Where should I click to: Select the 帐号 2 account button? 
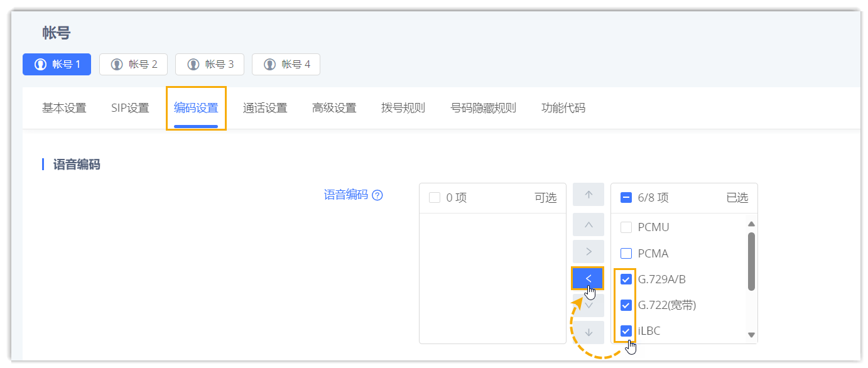pos(134,64)
